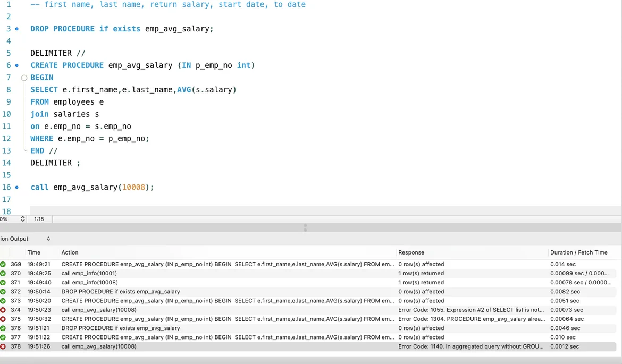Click the statement marker dot on line 16
Image resolution: width=622 pixels, height=364 pixels.
click(17, 188)
